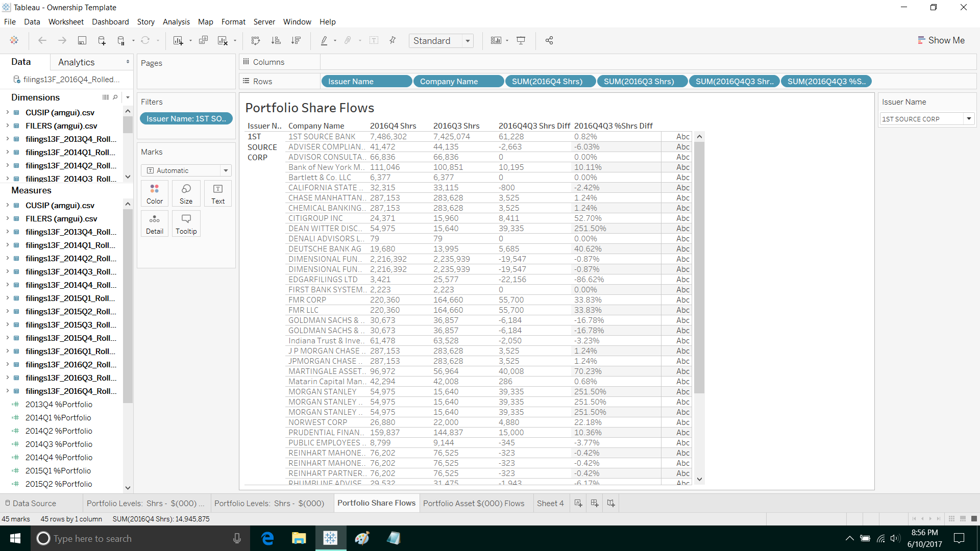This screenshot has height=551, width=980.
Task: Open the Automatic mark type dropdown
Action: pos(226,170)
